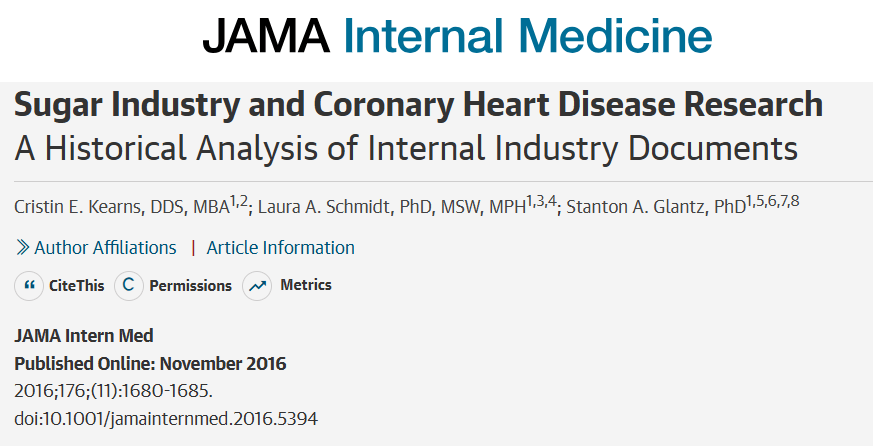Click the Permissions button label

[190, 286]
